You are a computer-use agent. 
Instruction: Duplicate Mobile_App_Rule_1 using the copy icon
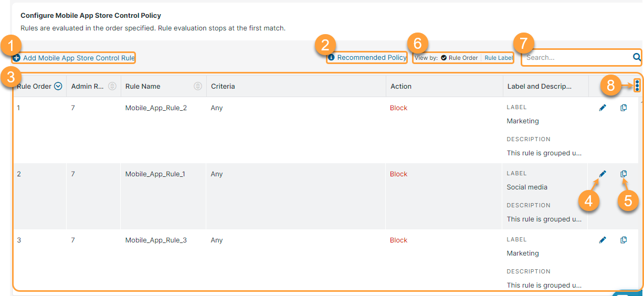click(624, 174)
